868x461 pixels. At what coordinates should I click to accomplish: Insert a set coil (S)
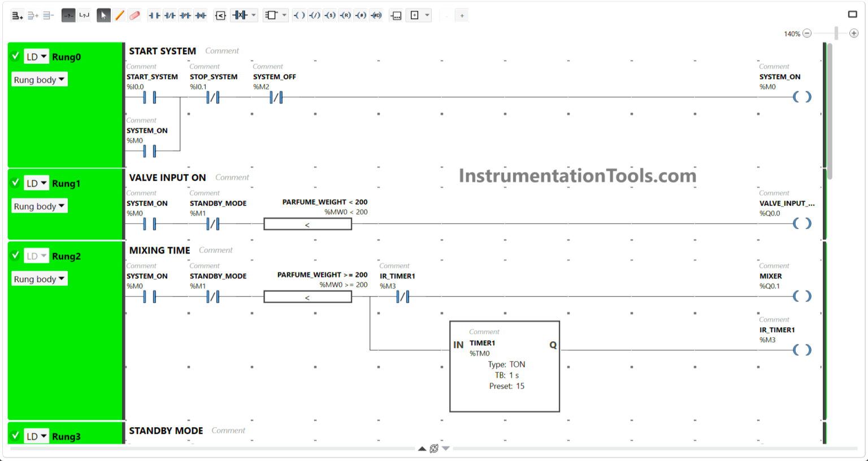pyautogui.click(x=330, y=15)
